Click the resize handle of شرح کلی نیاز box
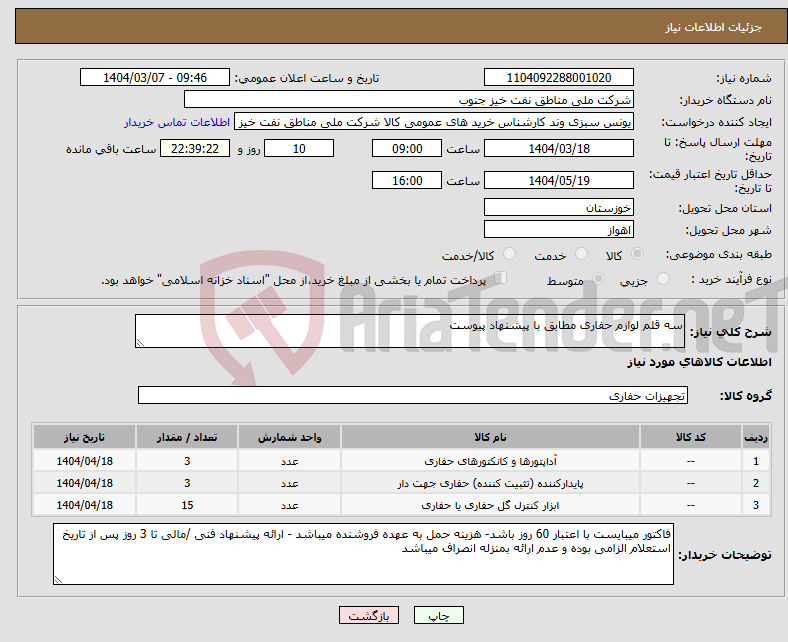The image size is (788, 642). [140, 343]
